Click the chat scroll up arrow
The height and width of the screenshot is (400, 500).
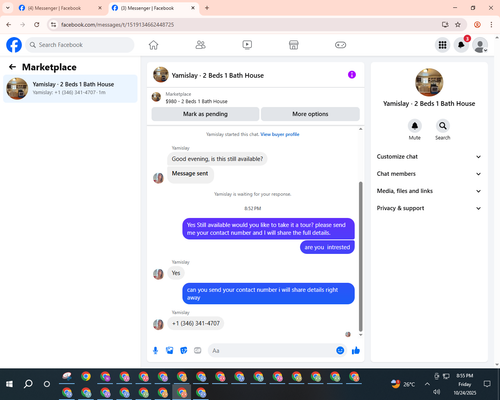click(360, 129)
